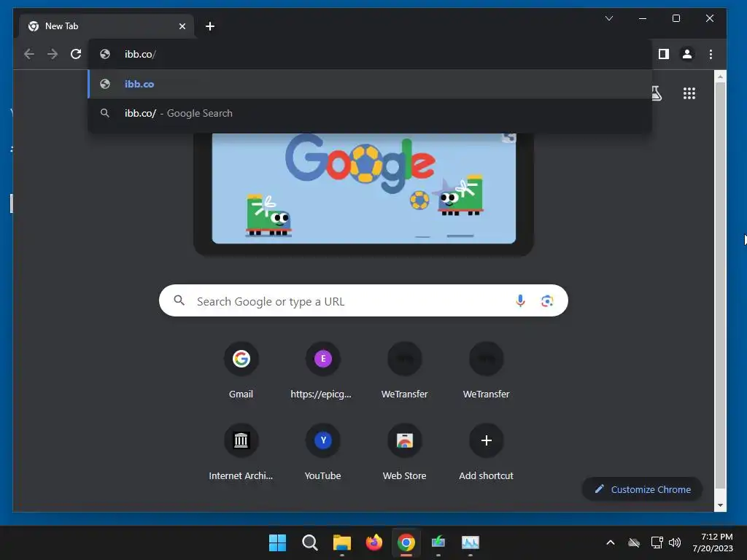
Task: Open the https://epicg... shortcut
Action: pyautogui.click(x=322, y=371)
